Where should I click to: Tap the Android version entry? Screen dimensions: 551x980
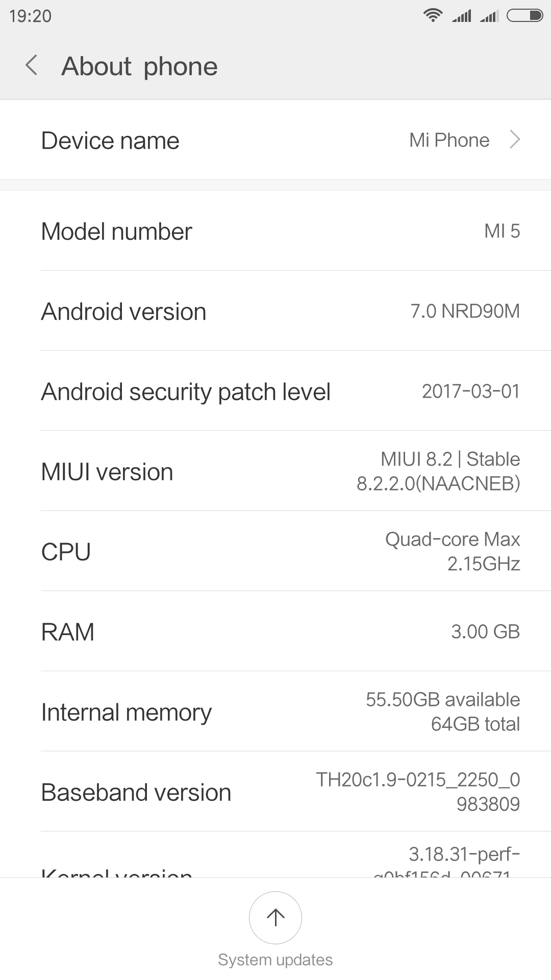click(275, 311)
